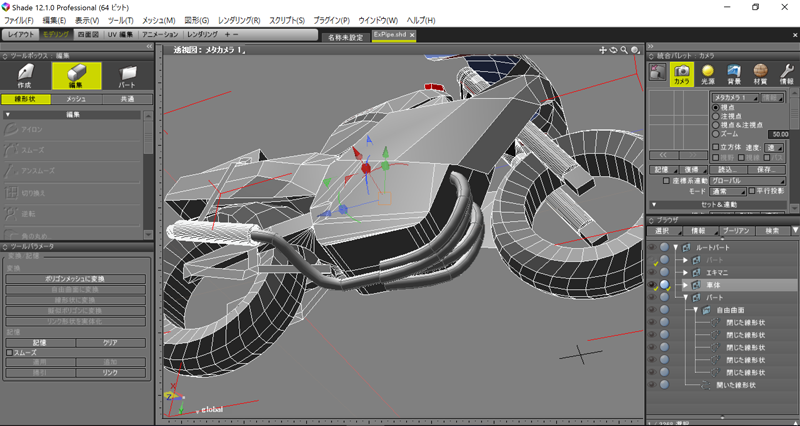Image resolution: width=800 pixels, height=426 pixels.
Task: Click the viewport zoom magnifier icon
Action: pos(624,49)
